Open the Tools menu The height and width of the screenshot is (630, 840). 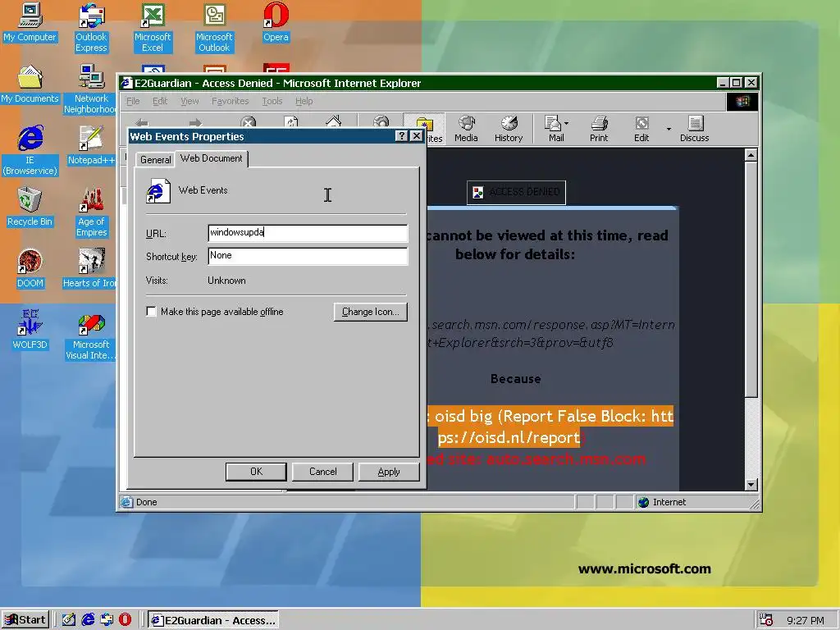[272, 101]
